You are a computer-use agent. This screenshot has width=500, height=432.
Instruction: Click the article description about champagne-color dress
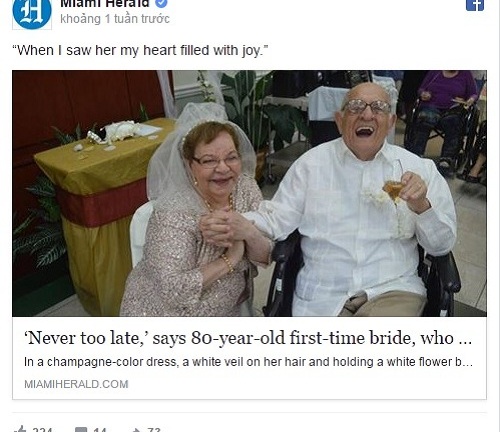click(x=248, y=362)
